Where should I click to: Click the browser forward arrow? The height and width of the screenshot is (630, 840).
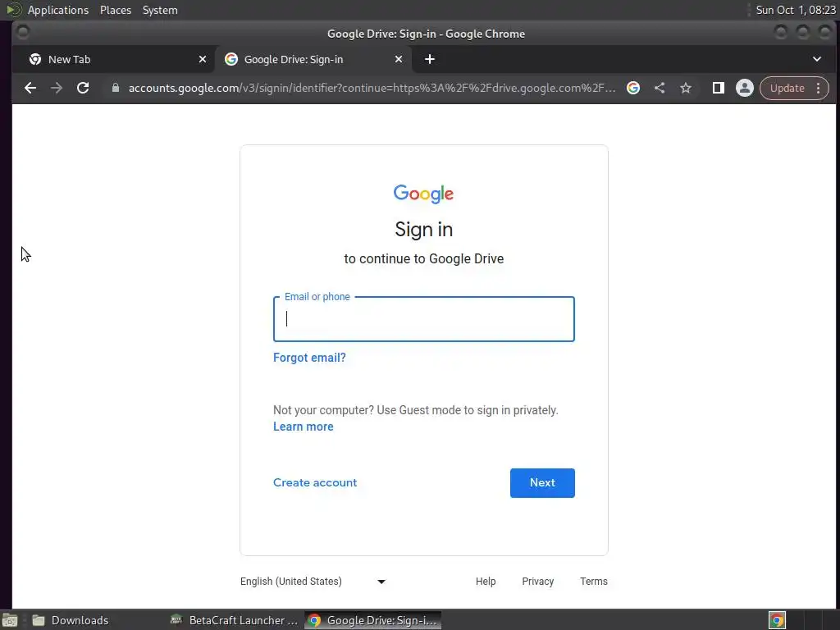coord(57,88)
